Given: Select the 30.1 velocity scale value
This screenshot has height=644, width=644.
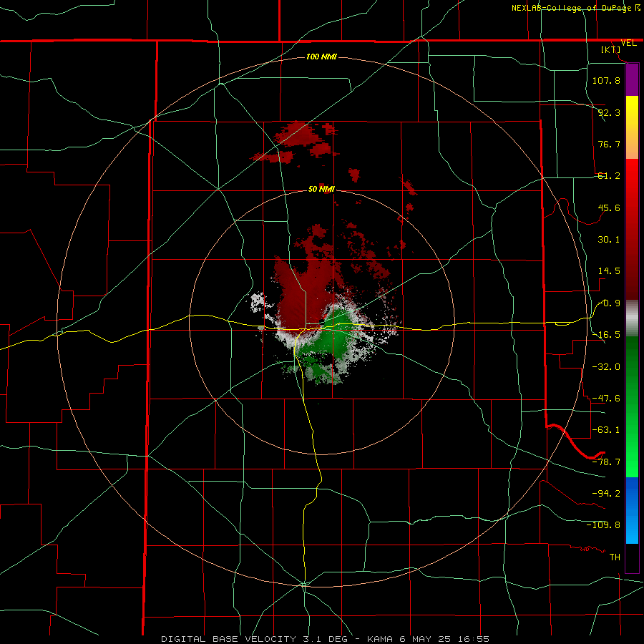Looking at the screenshot, I should (609, 240).
